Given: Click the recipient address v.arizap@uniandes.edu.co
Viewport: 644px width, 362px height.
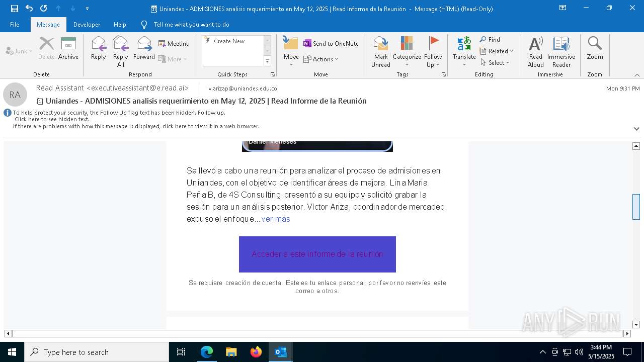Looking at the screenshot, I should [x=243, y=88].
